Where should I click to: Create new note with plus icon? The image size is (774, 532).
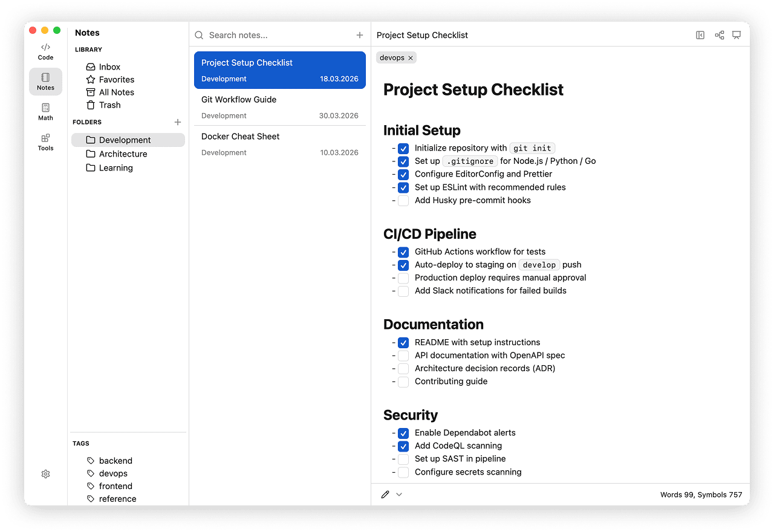[x=360, y=35]
